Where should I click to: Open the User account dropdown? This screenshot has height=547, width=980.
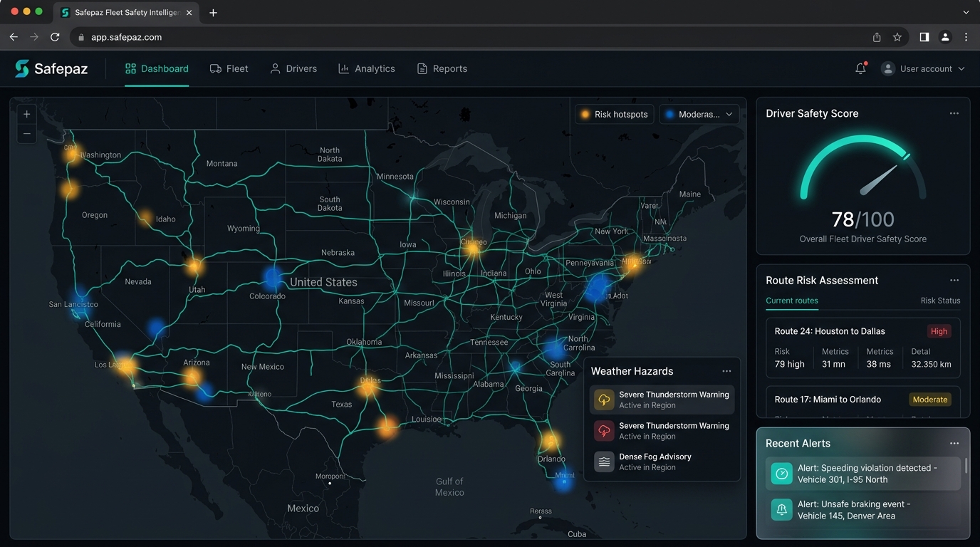tap(923, 68)
